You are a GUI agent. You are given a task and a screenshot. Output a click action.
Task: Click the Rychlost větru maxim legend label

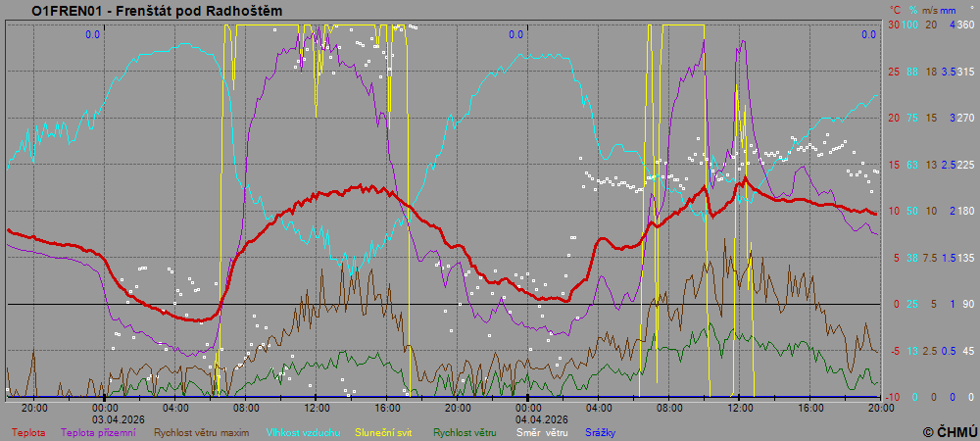tap(201, 432)
